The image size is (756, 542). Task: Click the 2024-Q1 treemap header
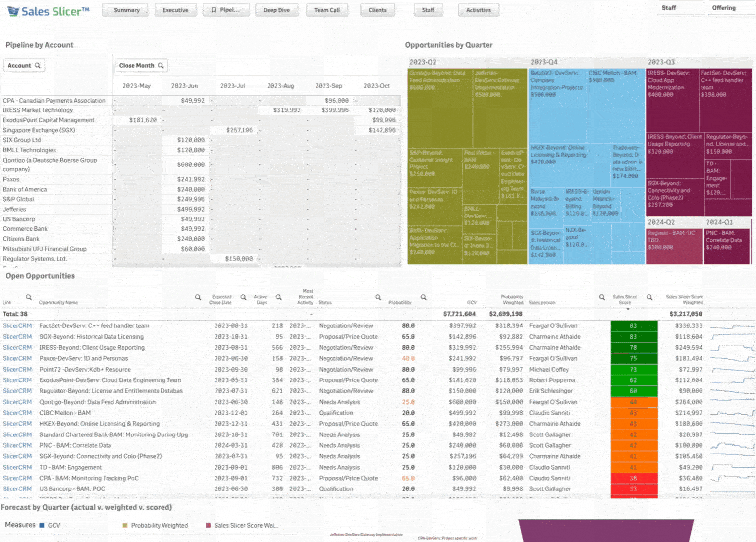pyautogui.click(x=728, y=222)
